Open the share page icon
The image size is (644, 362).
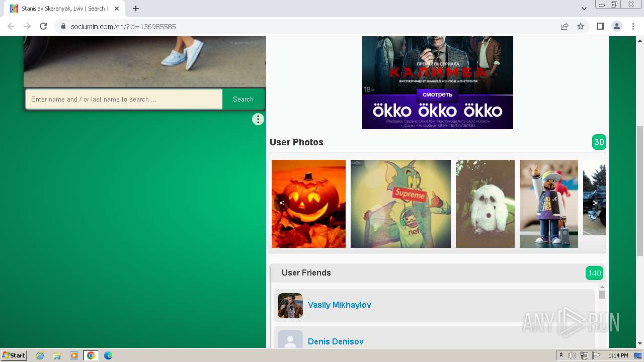565,26
